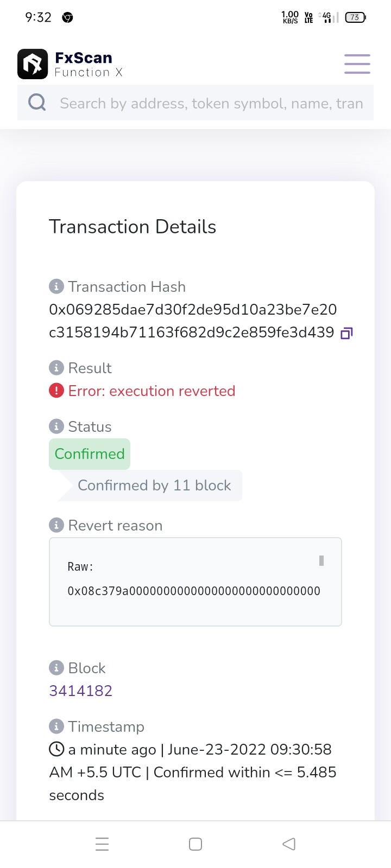Click info icon beside Result
The height and width of the screenshot is (868, 391).
(56, 367)
